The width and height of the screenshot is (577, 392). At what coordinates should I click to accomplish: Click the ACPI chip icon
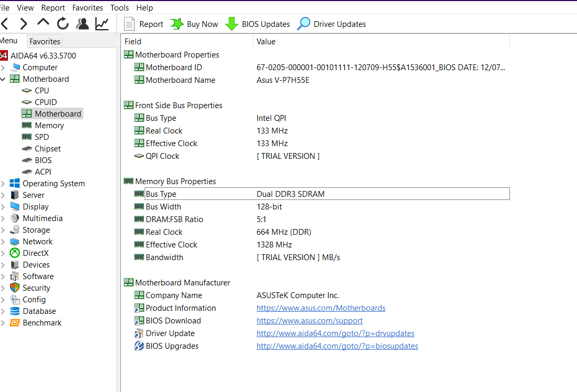(27, 172)
